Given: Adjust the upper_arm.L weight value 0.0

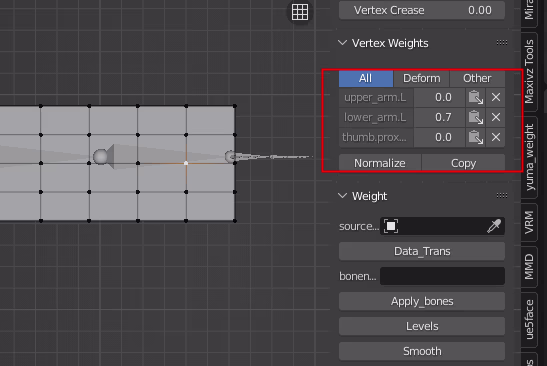Looking at the screenshot, I should [440, 97].
